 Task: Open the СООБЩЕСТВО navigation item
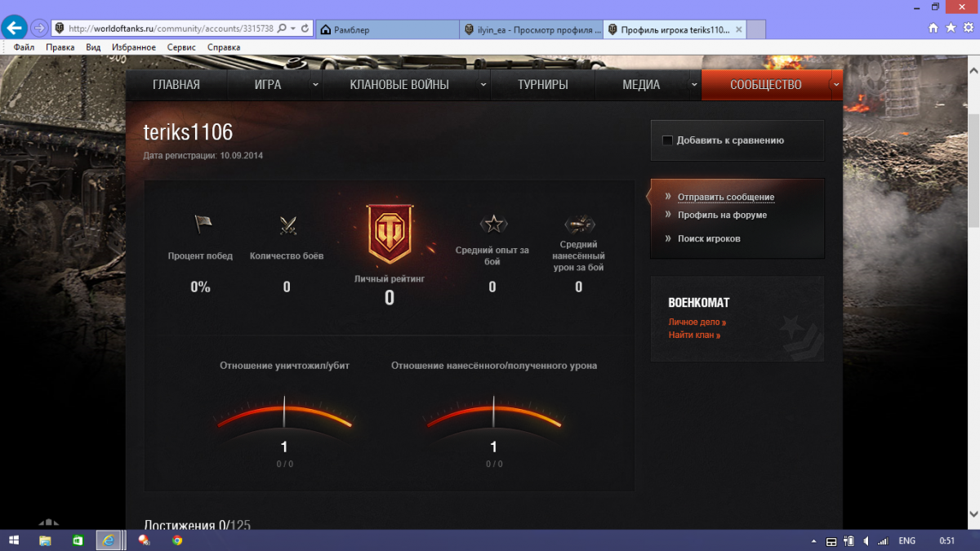point(765,85)
